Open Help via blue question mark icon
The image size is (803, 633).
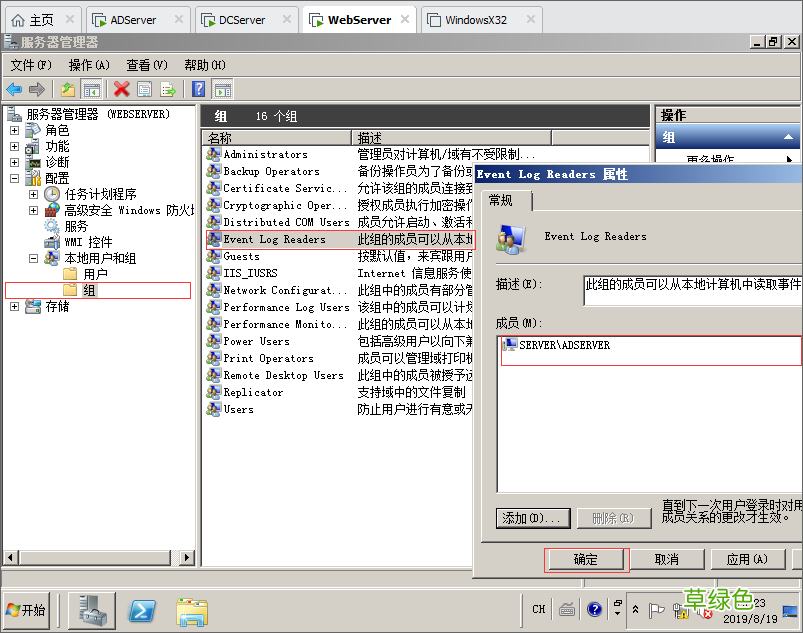click(x=197, y=88)
